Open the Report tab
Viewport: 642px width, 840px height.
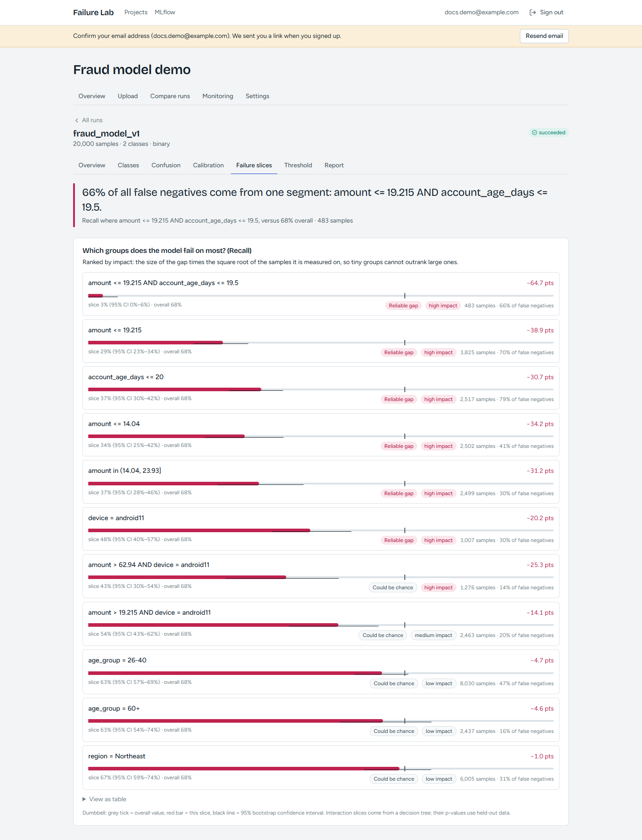[334, 166]
